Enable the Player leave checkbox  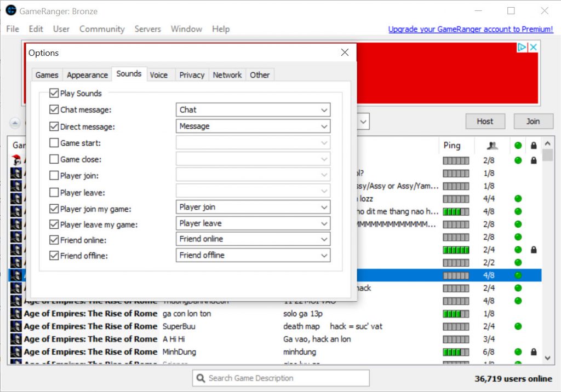[x=54, y=192]
